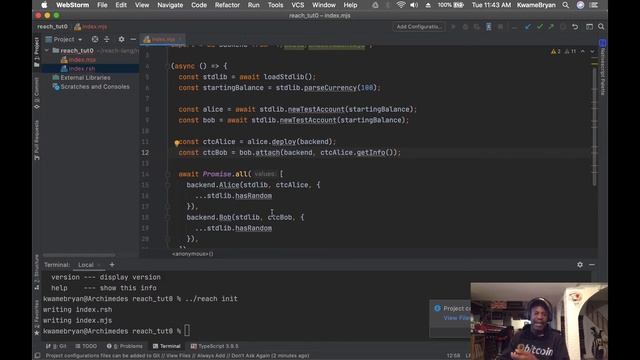This screenshot has width=640, height=360.
Task: Click the yellow intention lightbulb on line 11
Action: coord(177,143)
